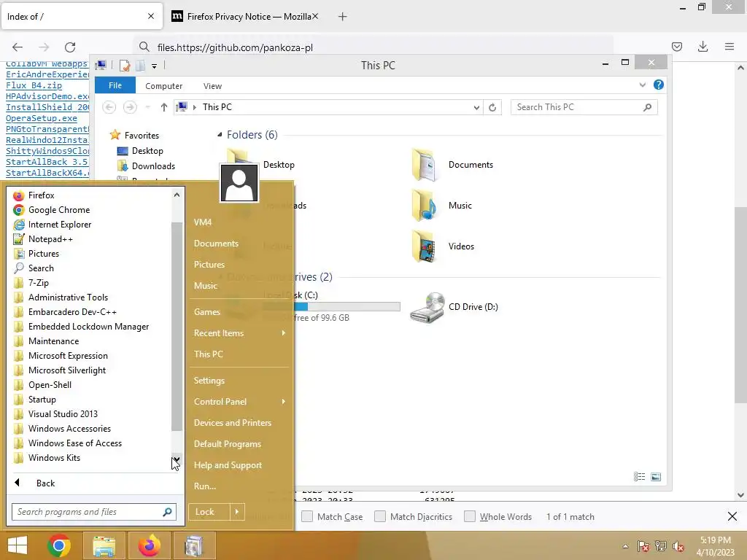Click the Search programs and files box
Screen dimensions: 747x560
coord(94,512)
